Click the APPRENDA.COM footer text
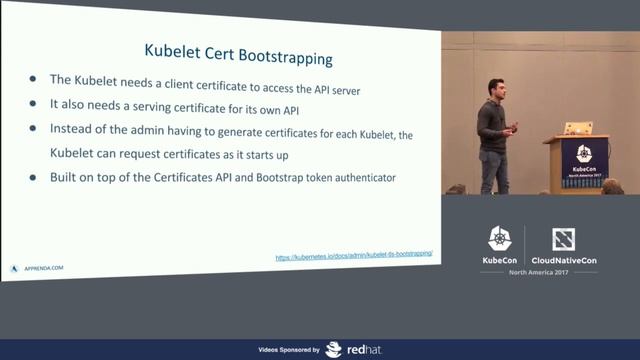Image resolution: width=640 pixels, height=360 pixels. pyautogui.click(x=44, y=268)
